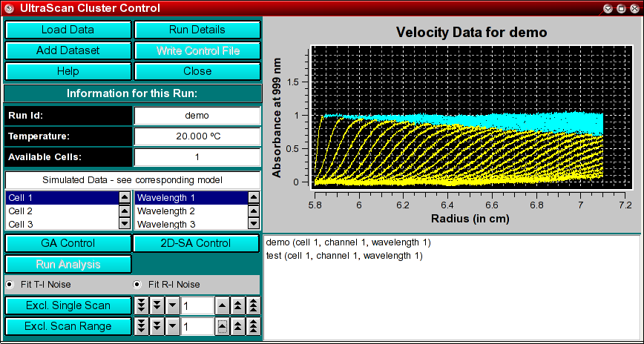Viewport: 644px width, 344px height.
Task: Select test dataset entry in list
Action: coord(344,256)
